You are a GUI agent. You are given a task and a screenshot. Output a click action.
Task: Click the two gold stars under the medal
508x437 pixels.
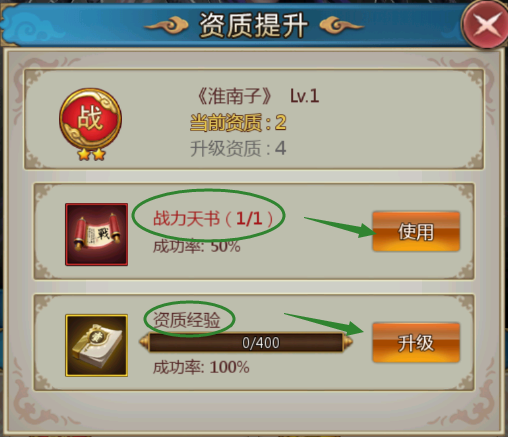[x=92, y=154]
